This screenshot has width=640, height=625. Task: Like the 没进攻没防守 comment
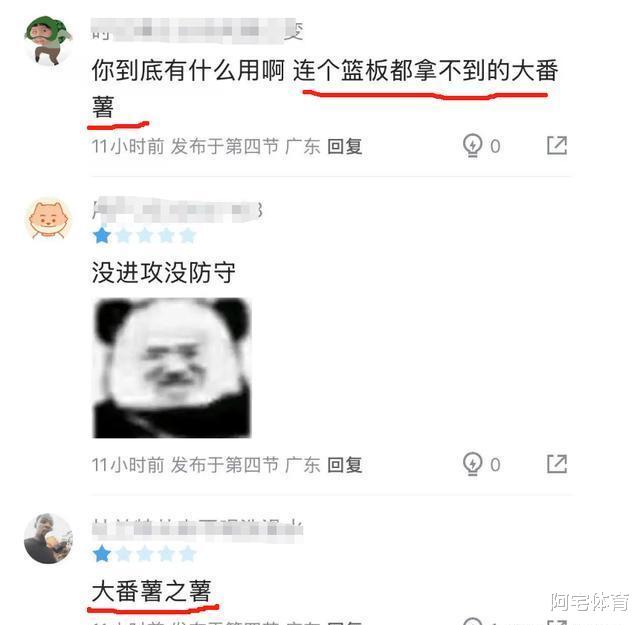click(473, 464)
